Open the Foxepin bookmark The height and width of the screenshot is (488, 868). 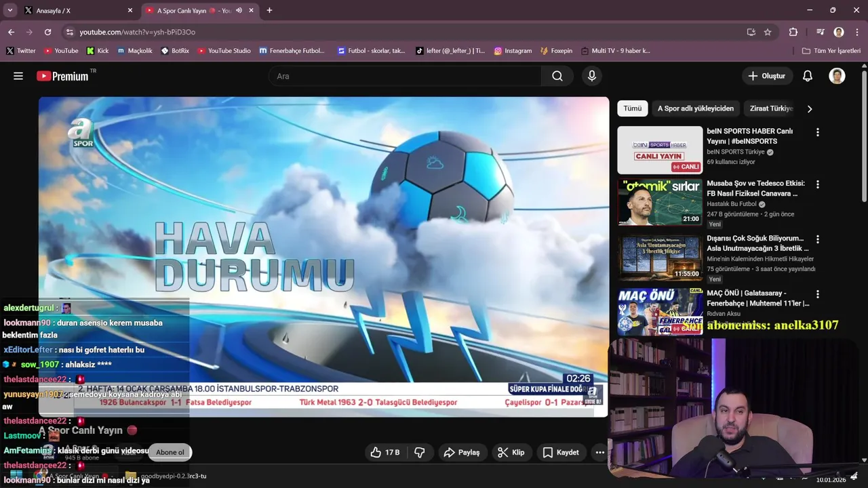(556, 51)
